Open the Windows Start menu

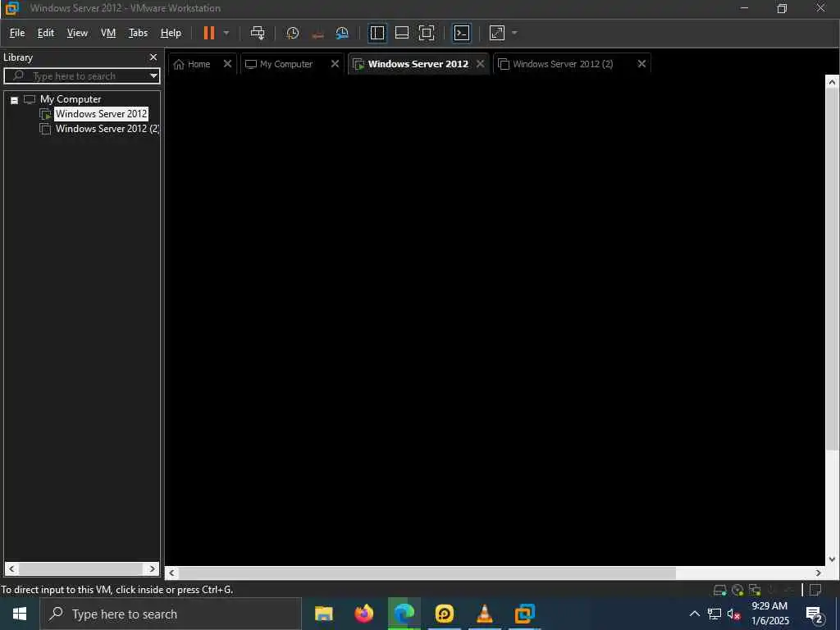pos(20,614)
